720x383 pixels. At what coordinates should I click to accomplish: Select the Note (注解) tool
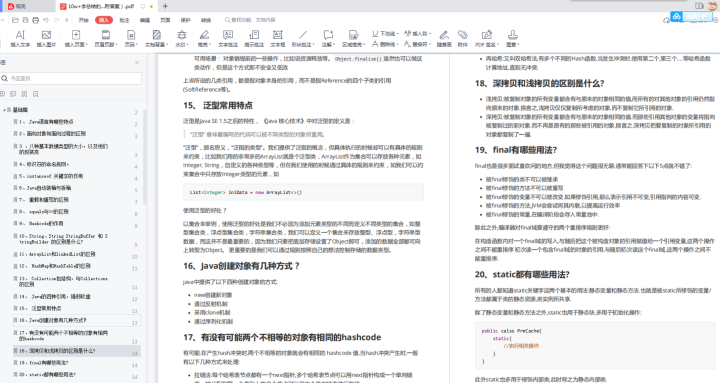pyautogui.click(x=328, y=39)
